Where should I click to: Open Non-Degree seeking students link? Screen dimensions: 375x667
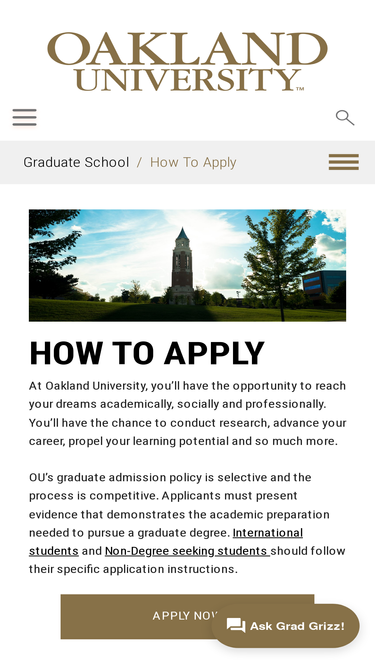[187, 551]
